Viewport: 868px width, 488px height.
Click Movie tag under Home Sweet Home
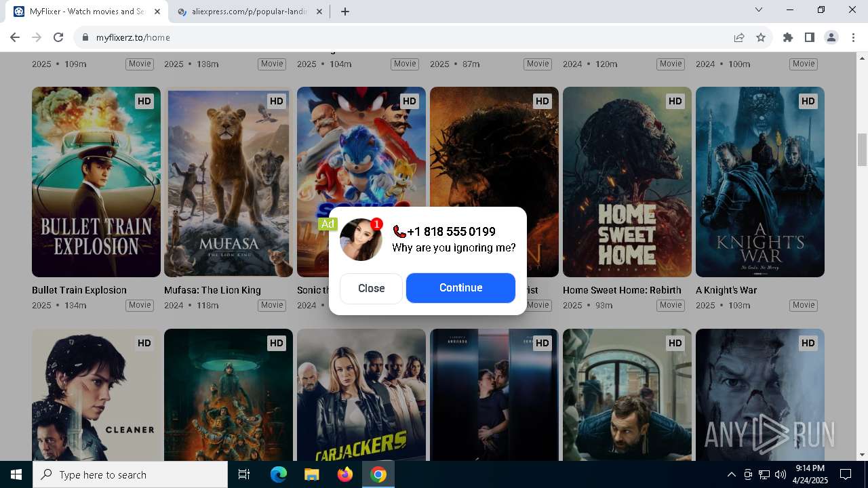tap(671, 305)
